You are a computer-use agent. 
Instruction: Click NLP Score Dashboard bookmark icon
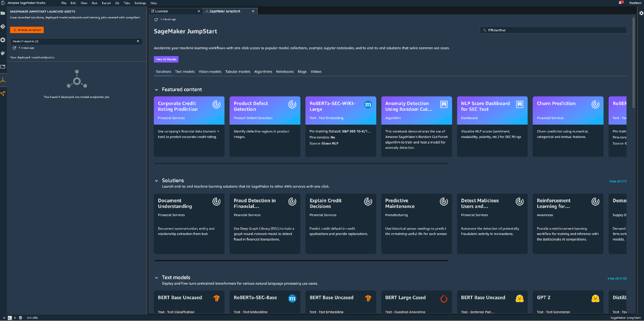point(519,104)
